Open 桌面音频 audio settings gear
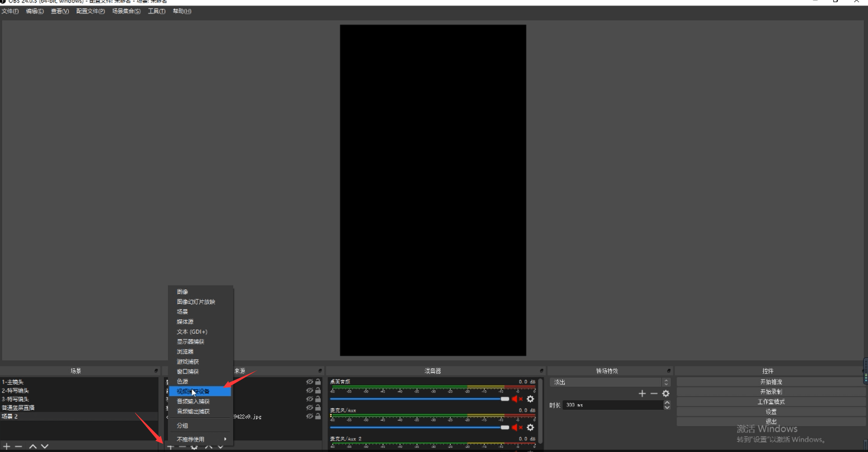The width and height of the screenshot is (868, 452). [x=530, y=399]
